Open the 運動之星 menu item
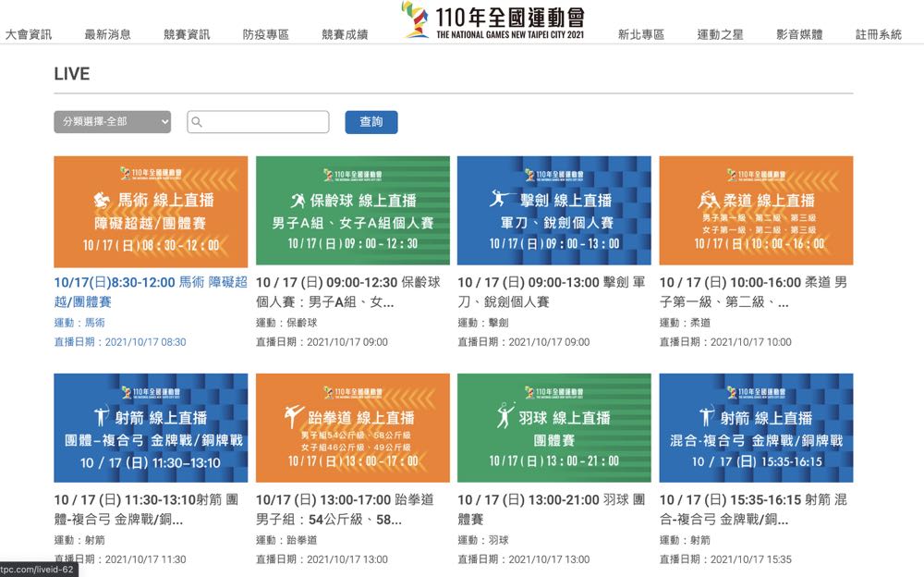924x577 pixels. pos(720,34)
